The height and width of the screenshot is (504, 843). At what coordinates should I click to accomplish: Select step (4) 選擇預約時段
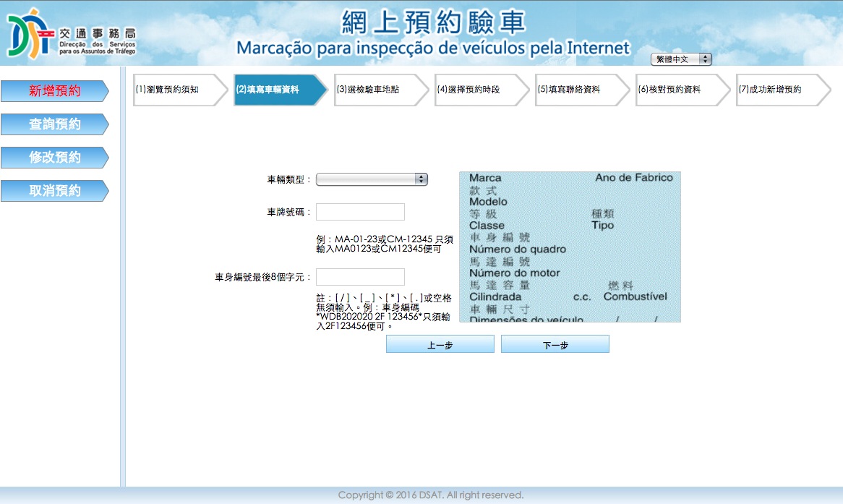(475, 90)
